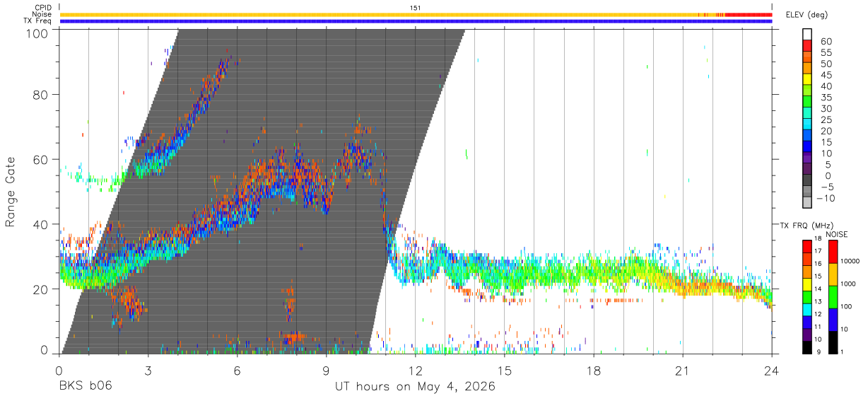The image size is (868, 401).
Task: Click the red end of the noise strip
Action: pyautogui.click(x=748, y=14)
